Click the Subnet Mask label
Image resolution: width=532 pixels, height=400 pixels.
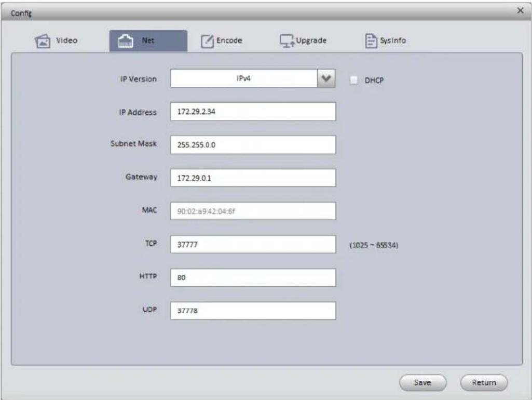[134, 143]
